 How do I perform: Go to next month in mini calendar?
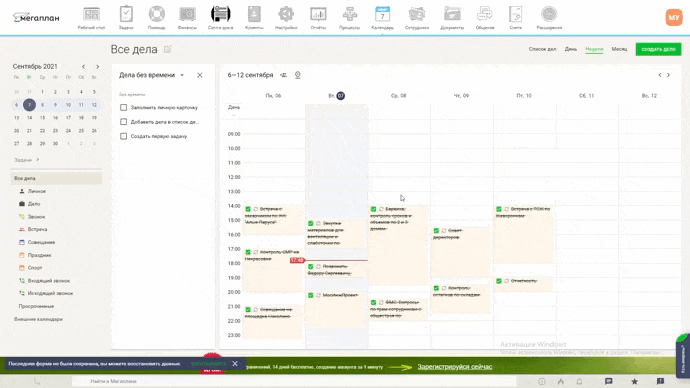[97, 66]
